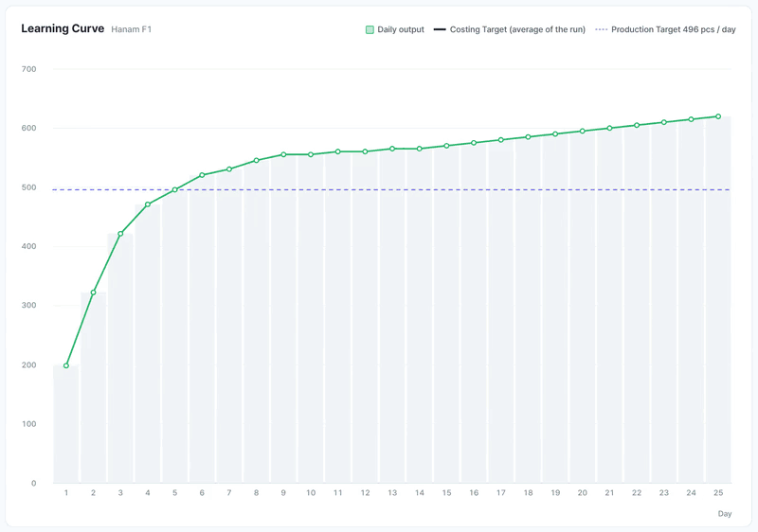Screen dimensions: 758x532
Task: Select the day 8 data point
Action: tap(256, 160)
